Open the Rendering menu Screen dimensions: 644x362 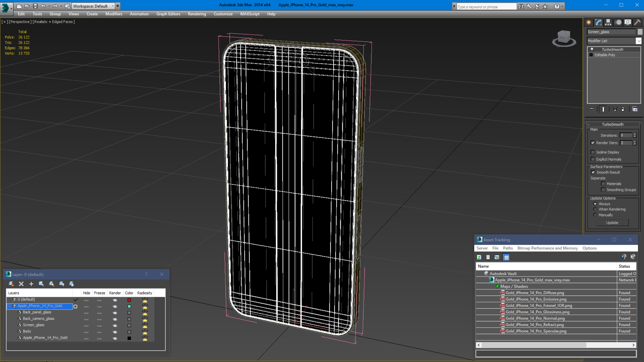[x=197, y=14]
